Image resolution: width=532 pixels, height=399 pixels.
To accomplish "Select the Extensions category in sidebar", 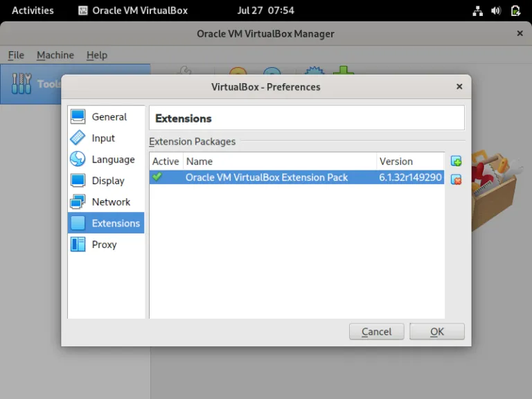I will point(106,223).
